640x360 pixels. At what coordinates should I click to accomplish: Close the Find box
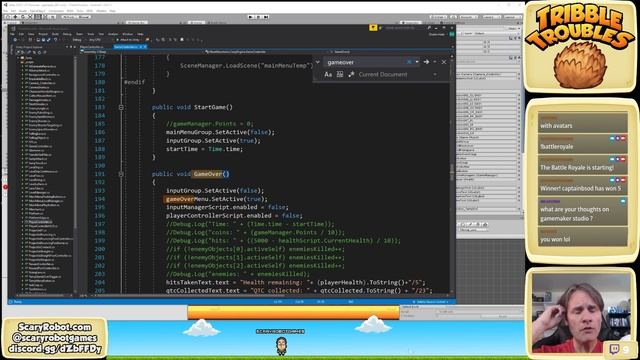[444, 62]
